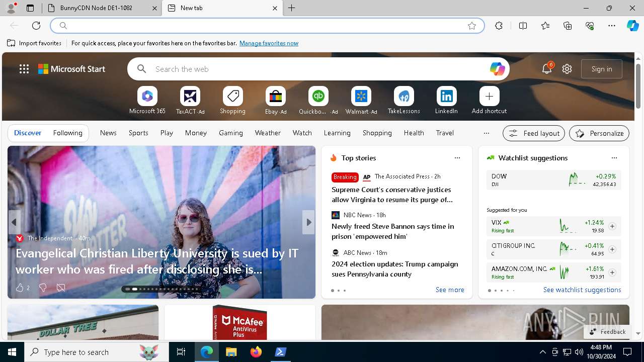Open Browser essentials heart icon

(x=590, y=26)
